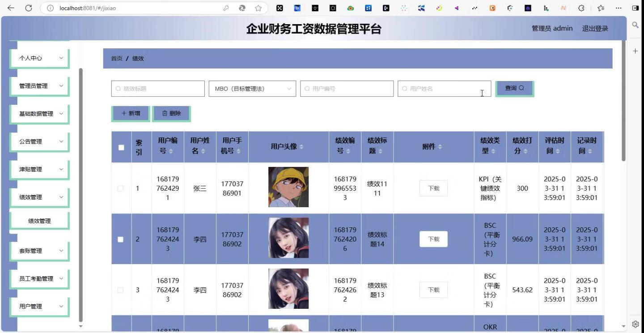Click 退出登录 to log out
This screenshot has width=644, height=333.
point(595,29)
